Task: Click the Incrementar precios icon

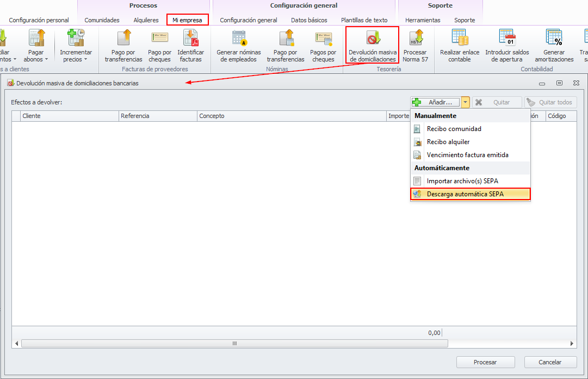Action: point(76,38)
